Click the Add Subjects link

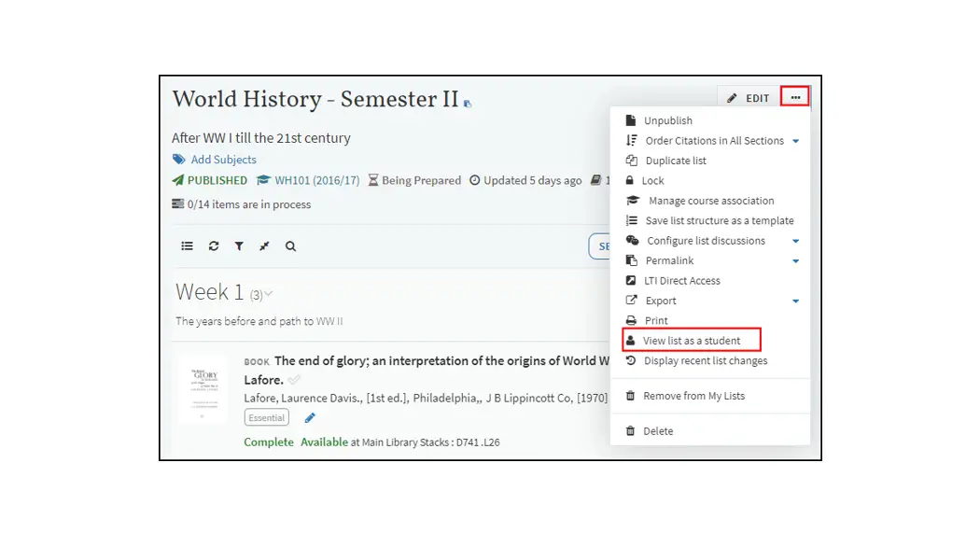[x=223, y=160]
